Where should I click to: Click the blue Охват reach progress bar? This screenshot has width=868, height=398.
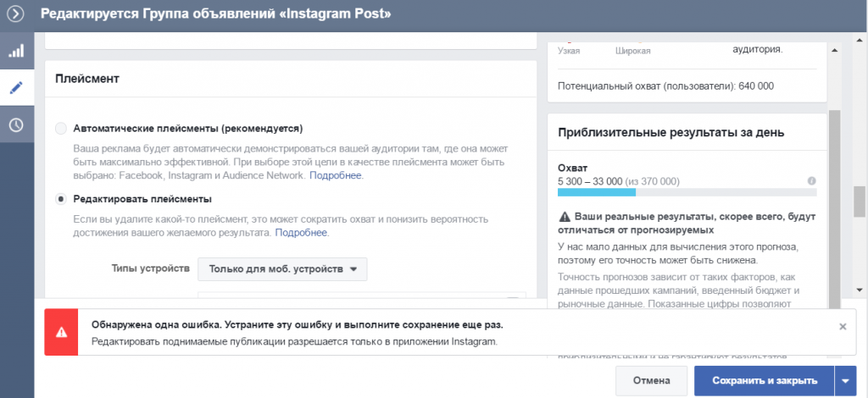pyautogui.click(x=596, y=192)
